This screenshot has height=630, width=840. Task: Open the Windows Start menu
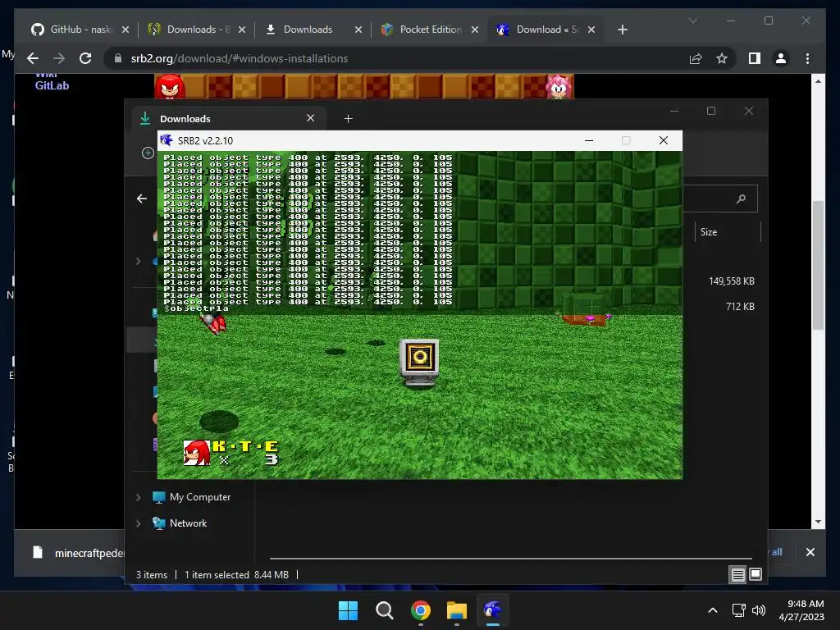coord(348,610)
